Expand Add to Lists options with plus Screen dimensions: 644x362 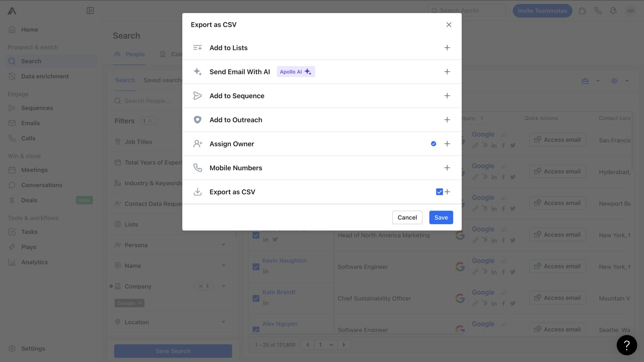click(x=447, y=47)
